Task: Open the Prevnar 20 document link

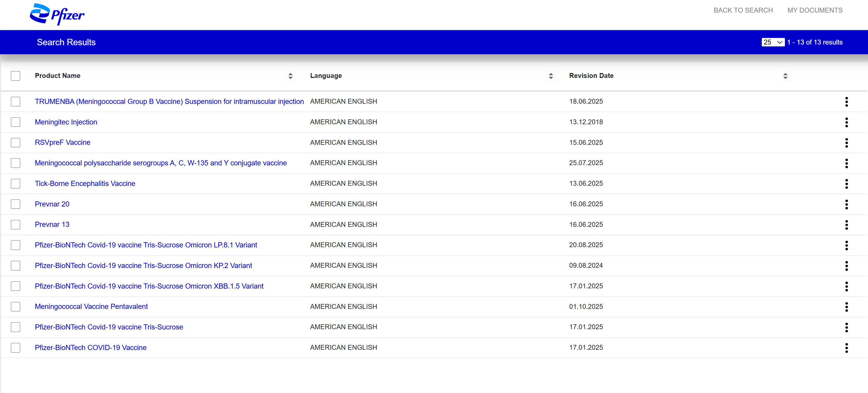Action: (x=52, y=204)
